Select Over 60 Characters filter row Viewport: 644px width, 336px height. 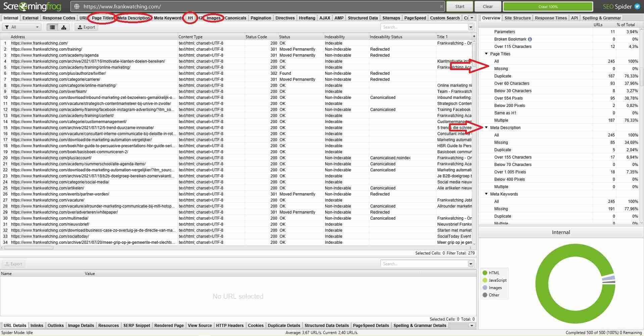[559, 83]
